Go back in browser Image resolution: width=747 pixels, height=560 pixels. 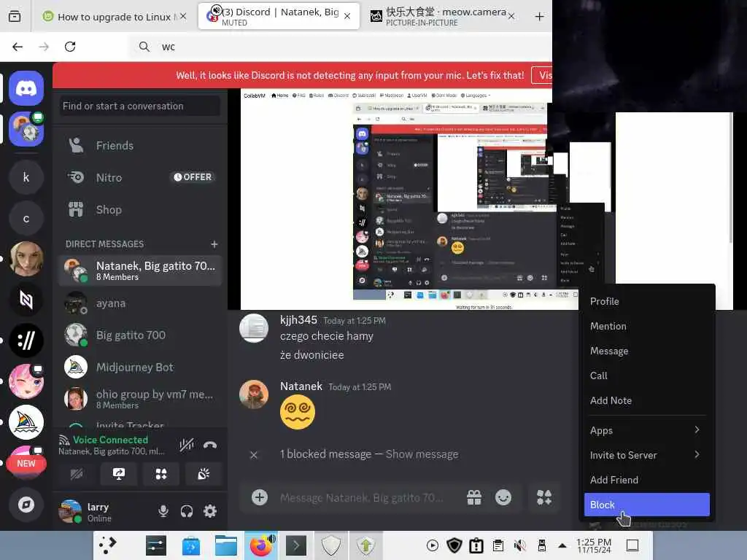(x=18, y=47)
